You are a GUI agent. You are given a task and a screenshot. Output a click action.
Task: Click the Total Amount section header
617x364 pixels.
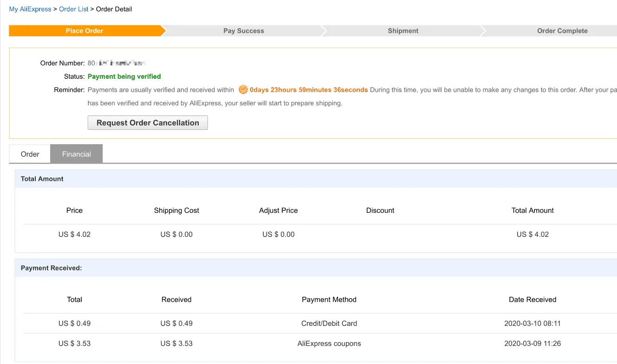click(316, 179)
